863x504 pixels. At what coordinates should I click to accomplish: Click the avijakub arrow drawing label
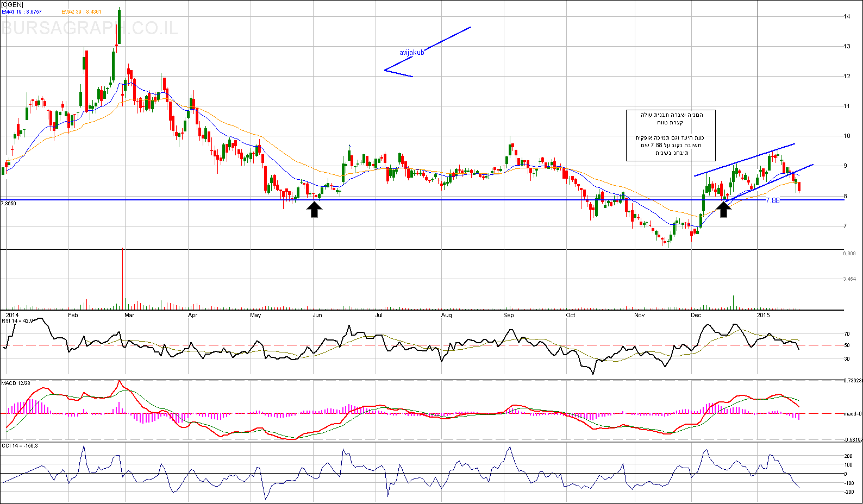tap(411, 53)
